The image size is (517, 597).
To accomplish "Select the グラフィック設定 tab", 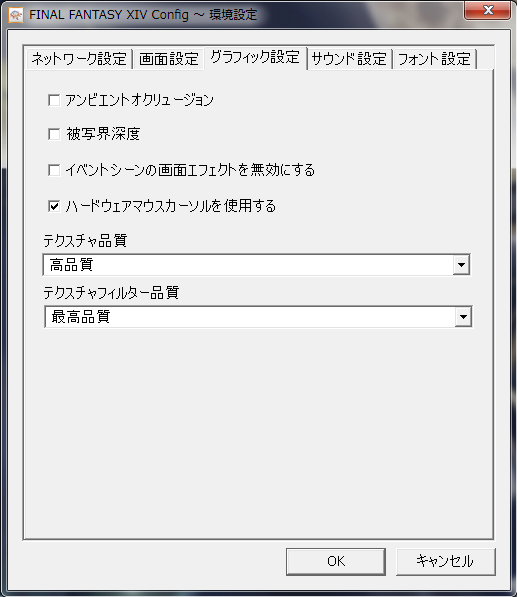I will (255, 57).
